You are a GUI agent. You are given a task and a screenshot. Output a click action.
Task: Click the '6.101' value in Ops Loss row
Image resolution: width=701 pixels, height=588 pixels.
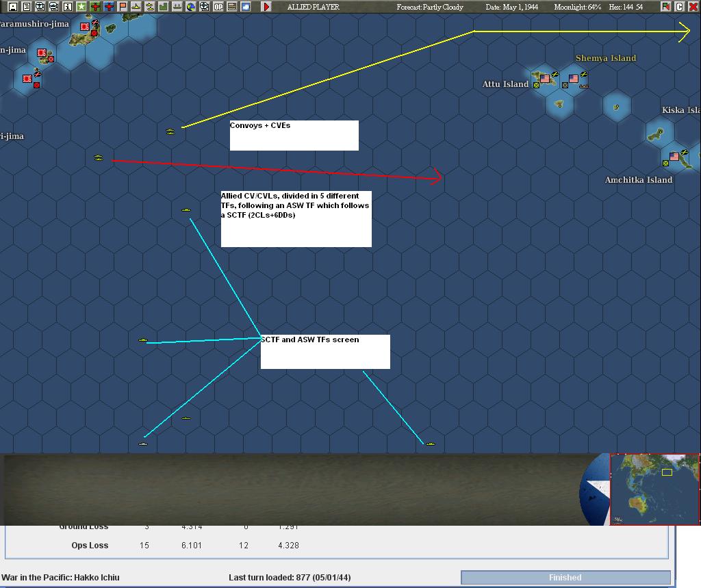point(192,545)
